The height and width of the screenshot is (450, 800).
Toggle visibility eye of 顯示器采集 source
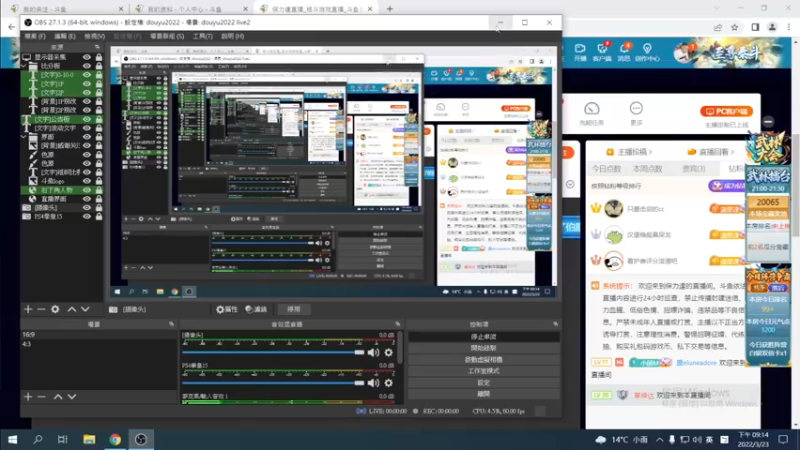(x=87, y=57)
